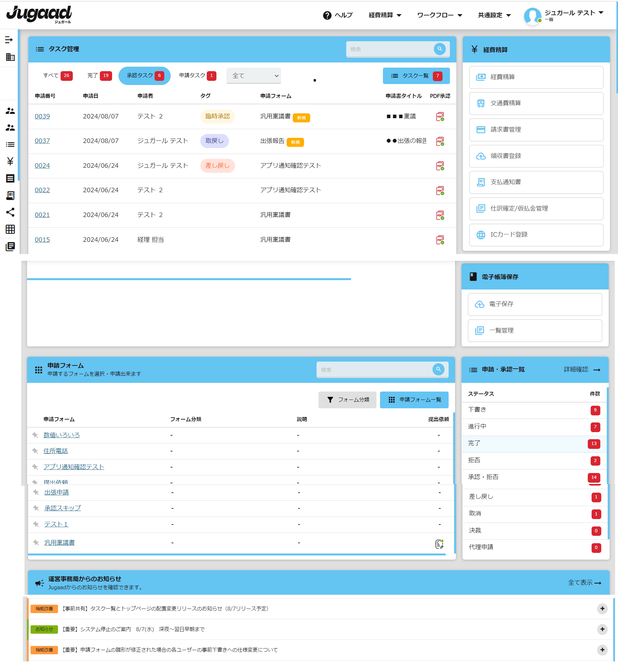Click 提出依頼 icon on 汎用稟議書 row
The height and width of the screenshot is (672, 618).
pos(439,544)
